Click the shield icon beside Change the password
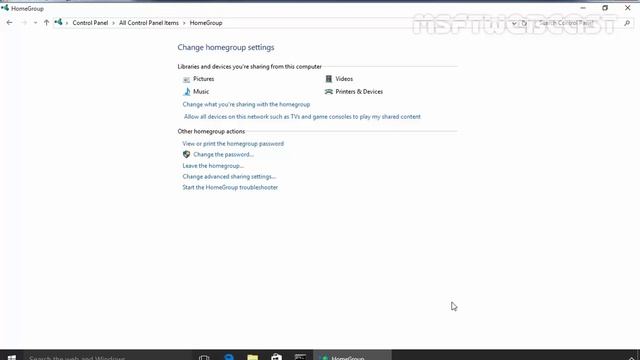The height and width of the screenshot is (360, 640). coord(187,154)
